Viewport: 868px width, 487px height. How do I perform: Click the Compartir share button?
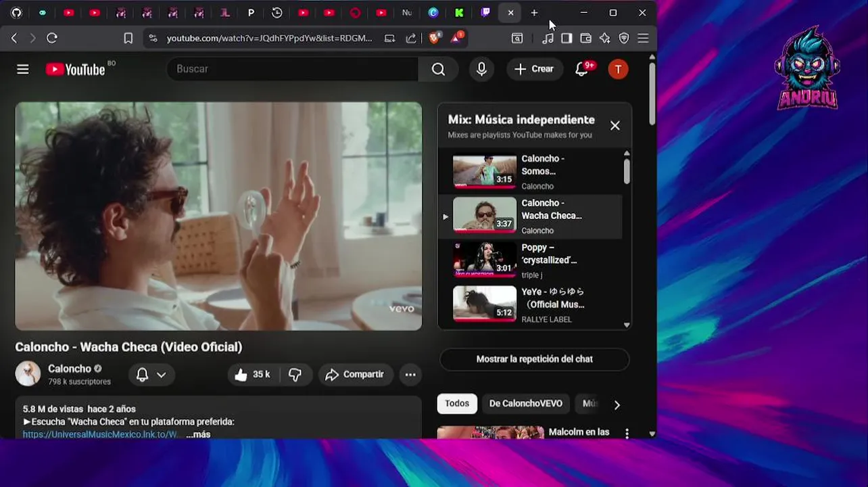(x=354, y=375)
